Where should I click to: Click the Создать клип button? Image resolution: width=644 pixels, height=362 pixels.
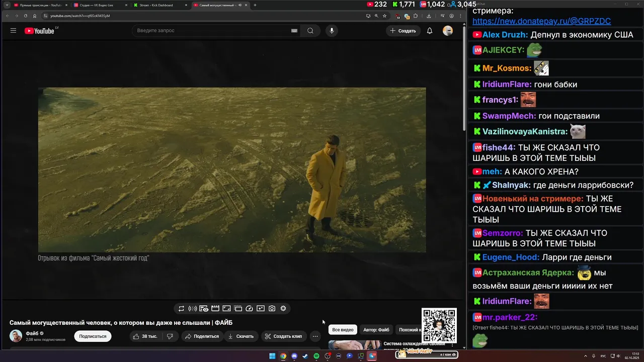click(x=284, y=336)
